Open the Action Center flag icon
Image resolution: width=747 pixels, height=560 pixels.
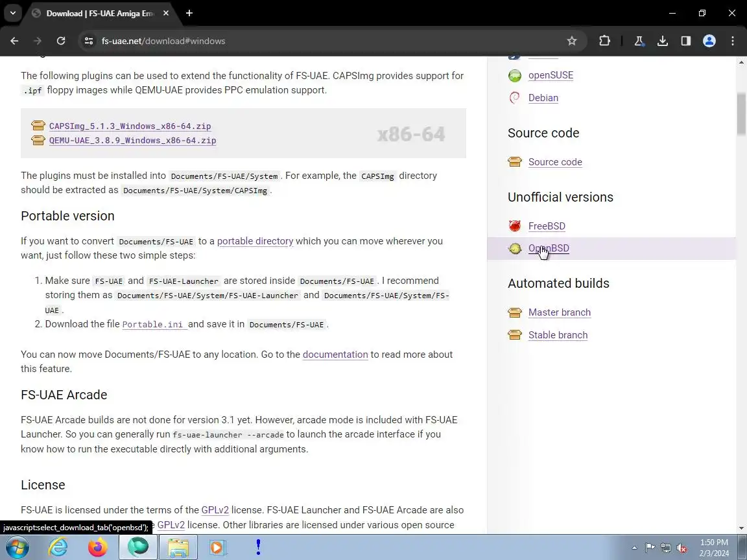point(650,548)
